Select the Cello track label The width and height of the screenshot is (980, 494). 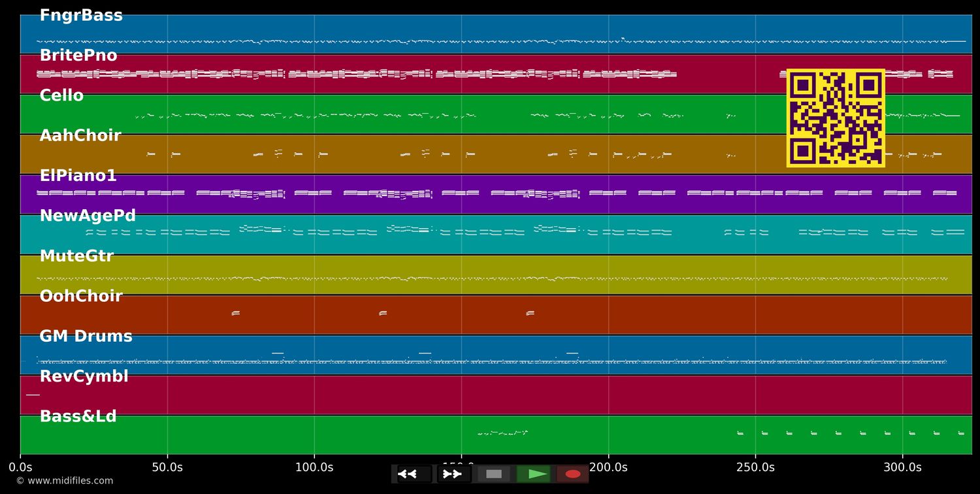pyautogui.click(x=61, y=95)
